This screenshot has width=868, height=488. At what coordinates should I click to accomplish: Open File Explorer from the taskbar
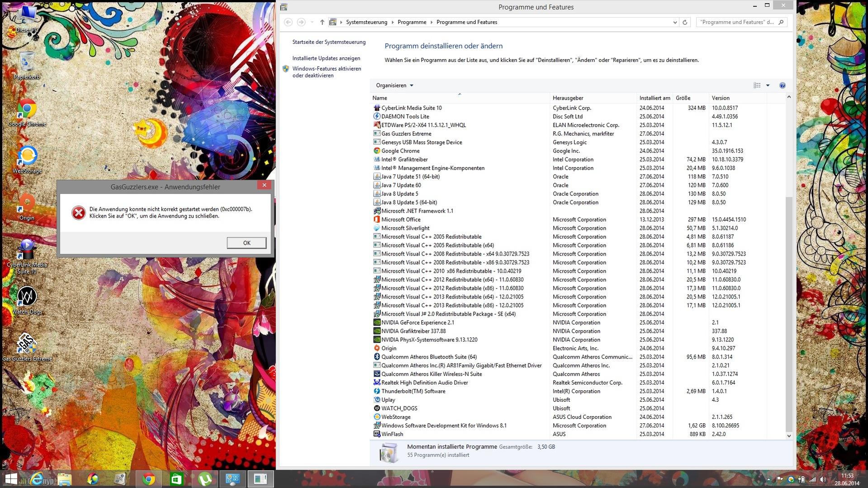[x=65, y=479]
